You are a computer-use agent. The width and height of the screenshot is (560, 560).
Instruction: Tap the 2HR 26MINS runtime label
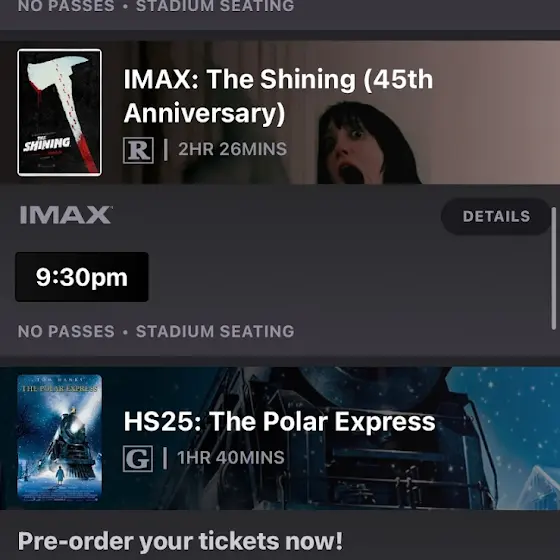pyautogui.click(x=232, y=149)
